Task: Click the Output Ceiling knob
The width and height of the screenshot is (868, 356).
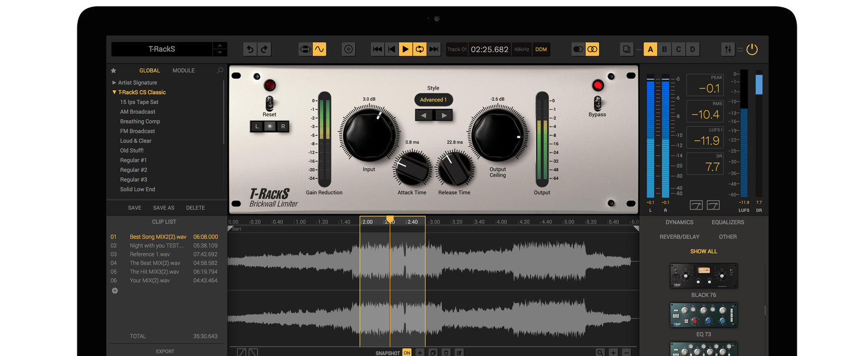Action: pos(498,135)
